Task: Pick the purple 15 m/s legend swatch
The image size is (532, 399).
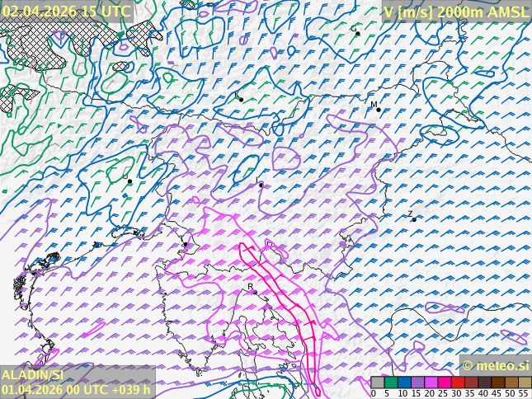Action: click(417, 383)
